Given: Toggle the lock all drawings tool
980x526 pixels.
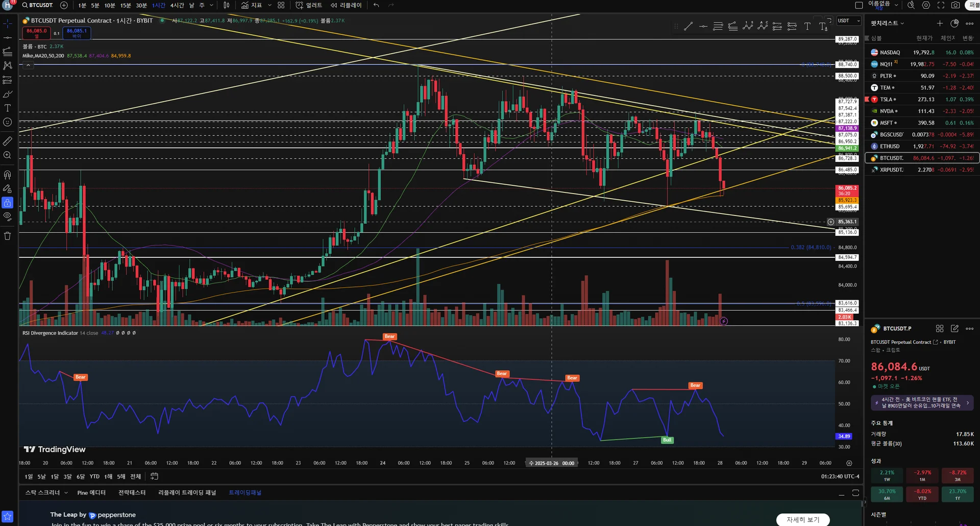Looking at the screenshot, I should [x=8, y=203].
